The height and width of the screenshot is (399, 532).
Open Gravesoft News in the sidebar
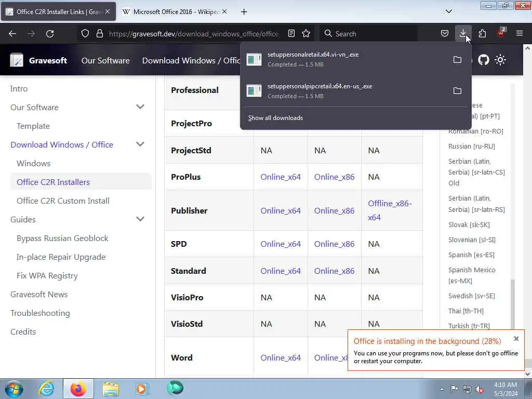pyautogui.click(x=39, y=294)
